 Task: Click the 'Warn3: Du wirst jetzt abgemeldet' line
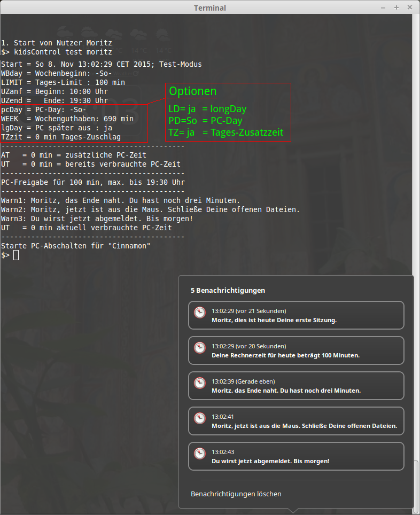97,219
